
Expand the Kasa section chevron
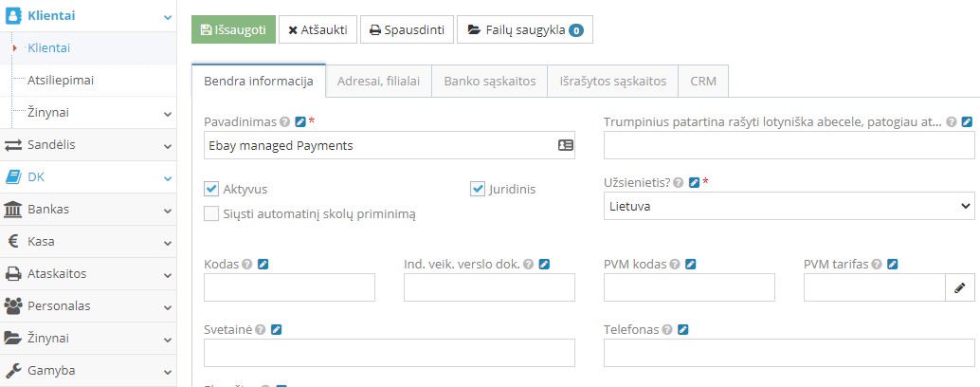[168, 243]
